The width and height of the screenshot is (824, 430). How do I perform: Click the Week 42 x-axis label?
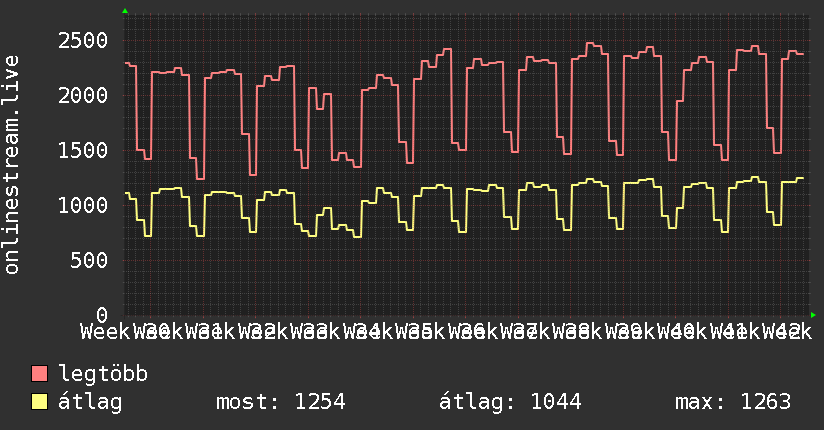tap(754, 331)
